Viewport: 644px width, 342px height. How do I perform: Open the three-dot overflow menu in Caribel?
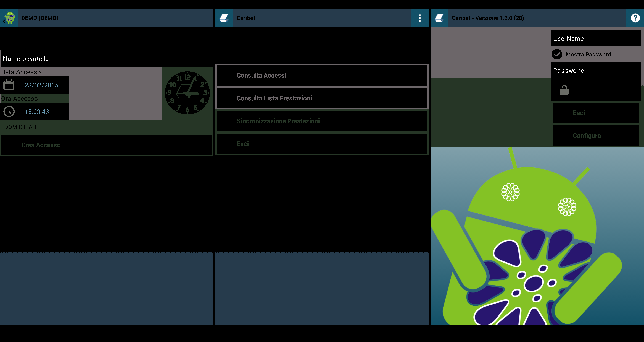click(419, 18)
